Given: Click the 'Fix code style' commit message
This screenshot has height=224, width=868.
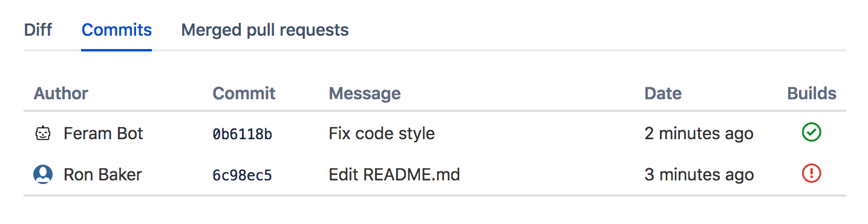Looking at the screenshot, I should click(382, 133).
